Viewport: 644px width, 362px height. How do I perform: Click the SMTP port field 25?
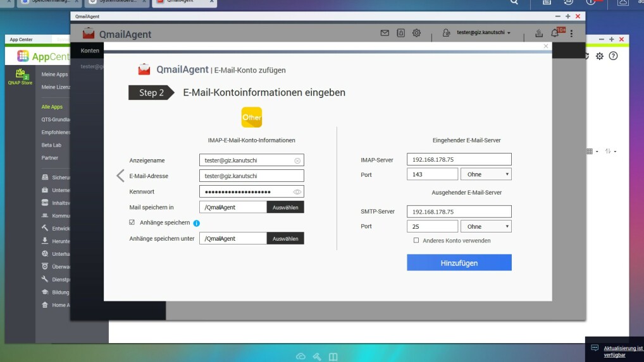(432, 226)
